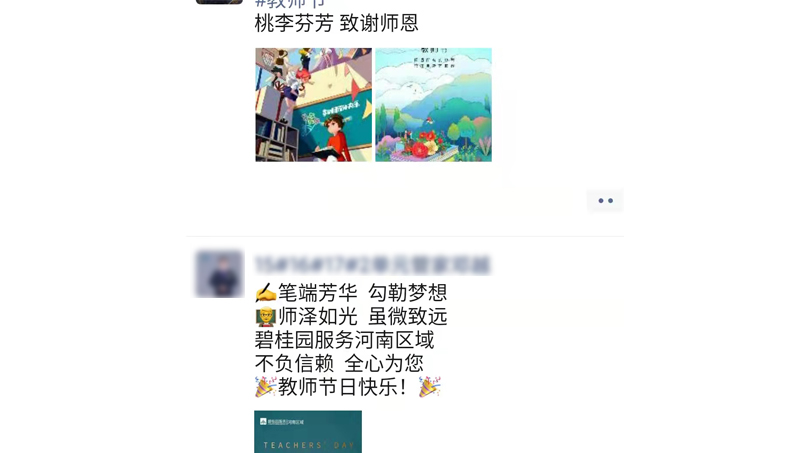Image resolution: width=810 pixels, height=453 pixels.
Task: Open the TEACHERS' DAY image thumbnail
Action: [x=308, y=432]
